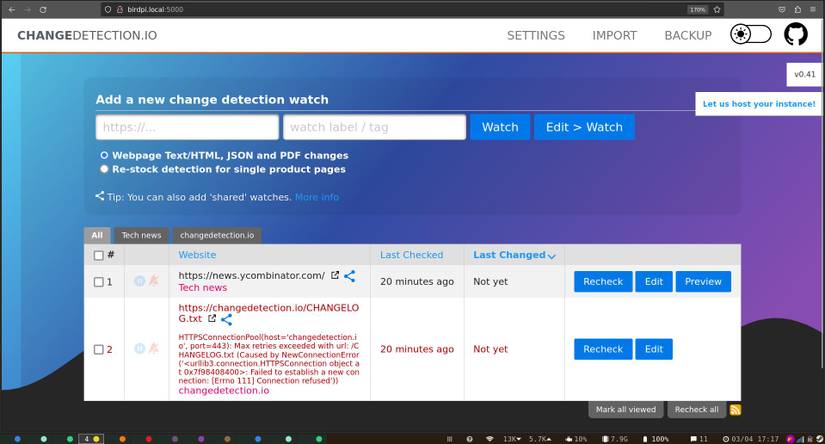The image size is (825, 444).
Task: Click share icon beside the tip text
Action: (99, 196)
